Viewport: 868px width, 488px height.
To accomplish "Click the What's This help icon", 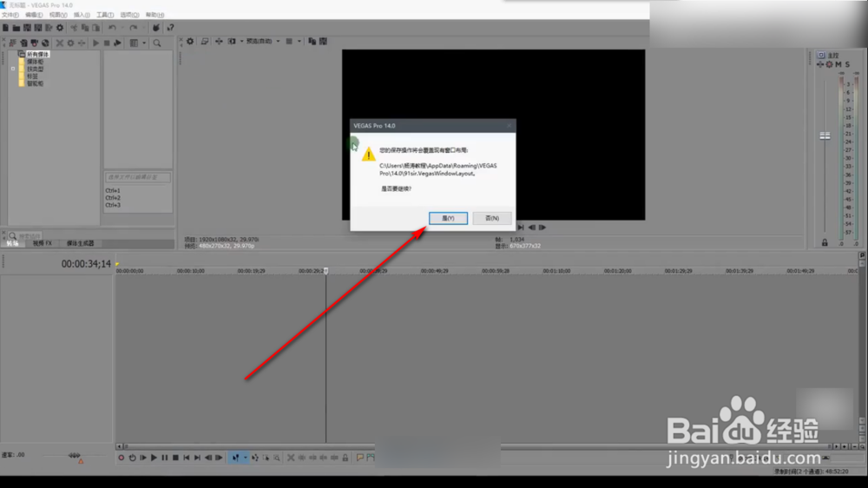I will pos(170,28).
